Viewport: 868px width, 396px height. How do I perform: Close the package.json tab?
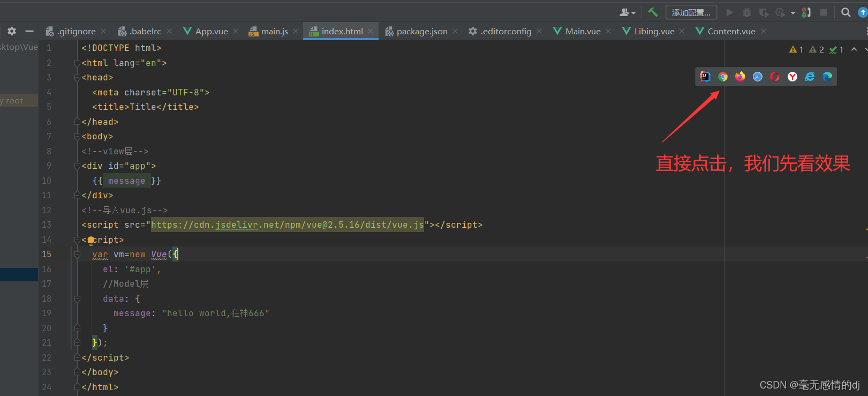[455, 31]
